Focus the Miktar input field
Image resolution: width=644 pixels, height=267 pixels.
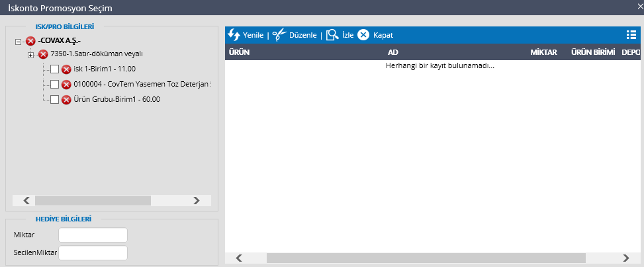point(93,235)
